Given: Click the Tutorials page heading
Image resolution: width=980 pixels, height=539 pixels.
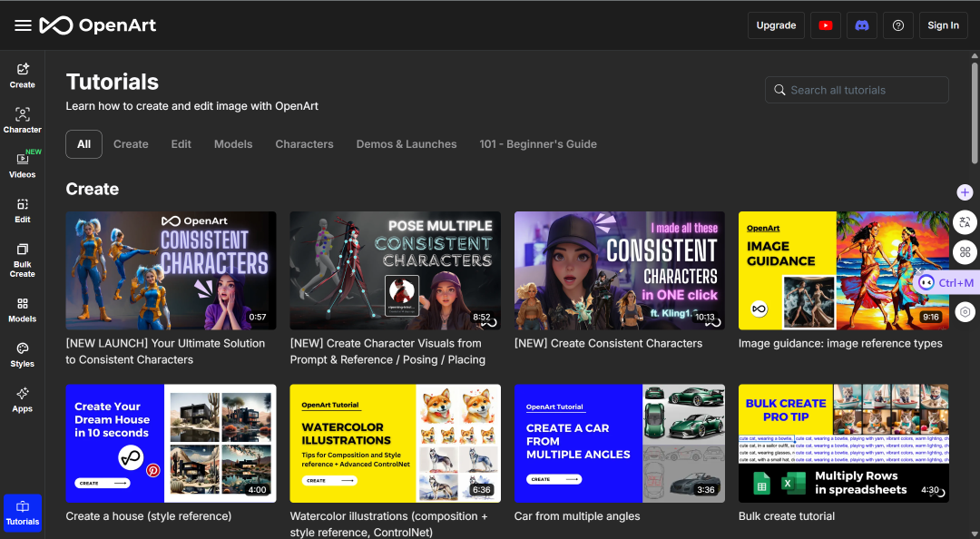Looking at the screenshot, I should [x=113, y=82].
